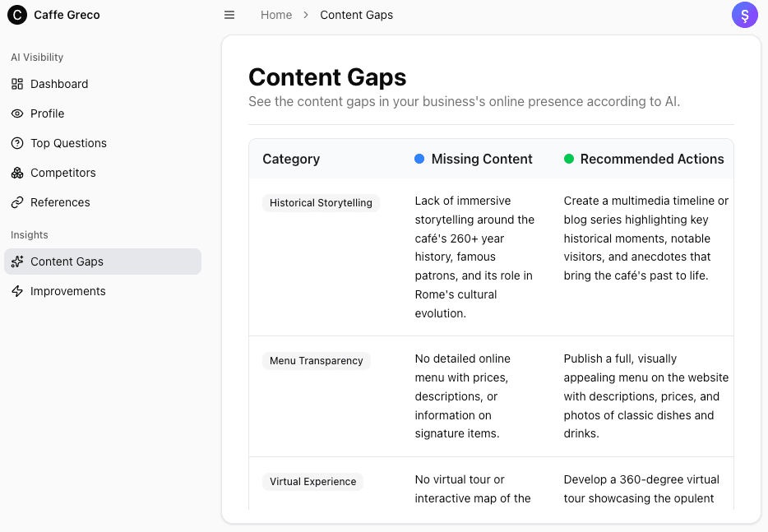
Task: Go to the Improvements page
Action: (67, 291)
